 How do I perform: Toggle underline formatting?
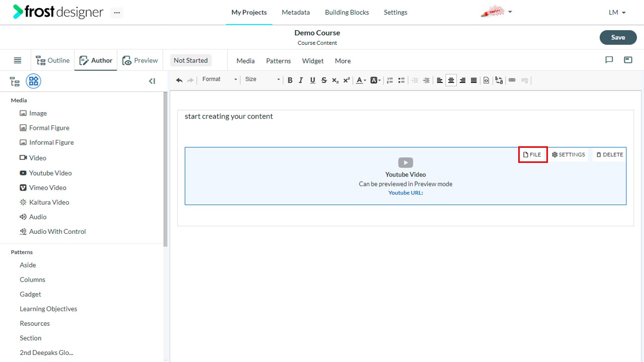(x=312, y=80)
